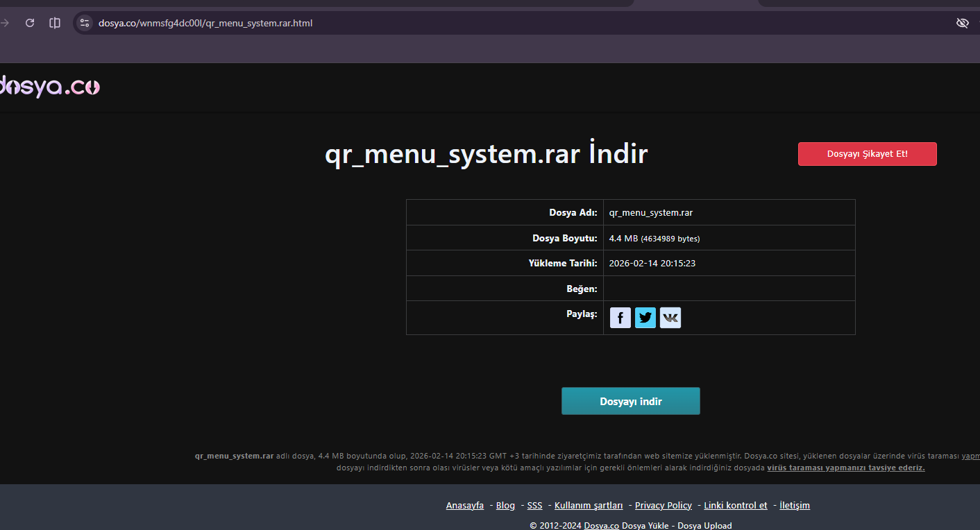Share the file on Twitter
The height and width of the screenshot is (530, 980).
tap(645, 318)
